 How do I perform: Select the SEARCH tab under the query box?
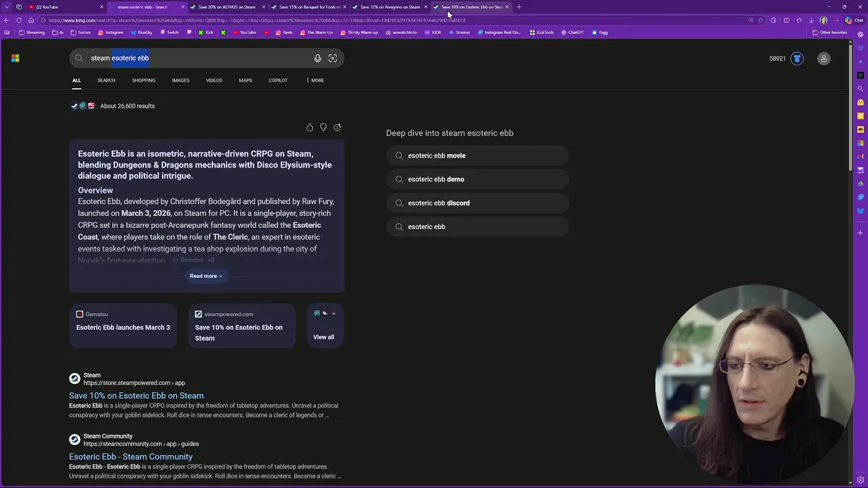coord(106,80)
